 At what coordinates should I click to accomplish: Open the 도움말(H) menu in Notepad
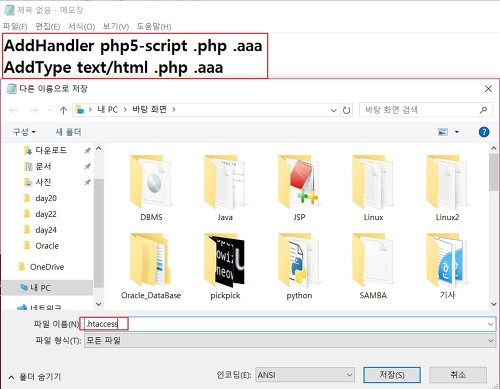pos(154,26)
